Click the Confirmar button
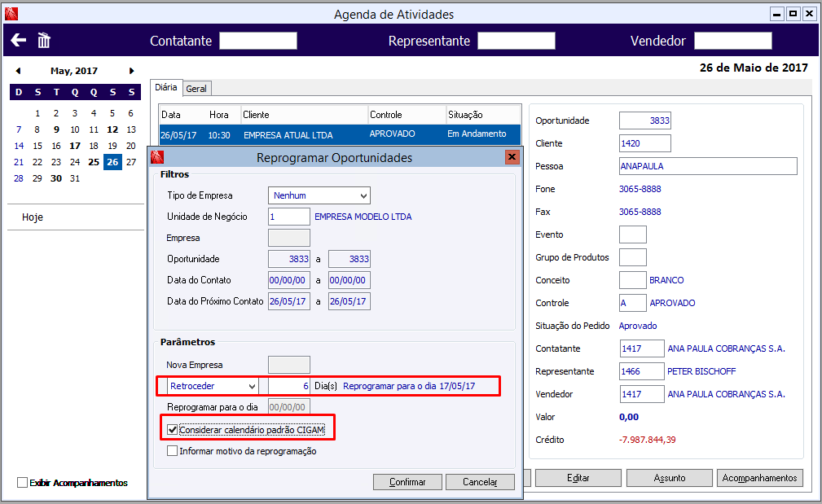This screenshot has width=822, height=504. (x=407, y=482)
